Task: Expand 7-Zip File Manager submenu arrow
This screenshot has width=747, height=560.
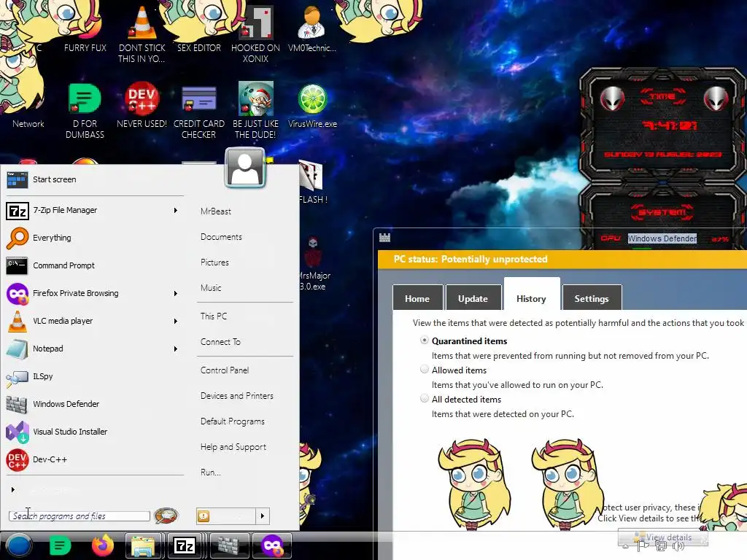Action: coord(175,210)
